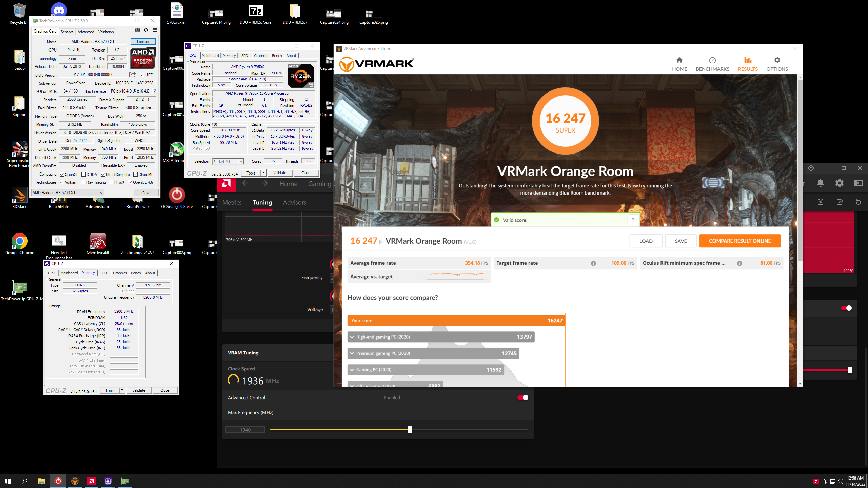Click the taskbar search icon
The width and height of the screenshot is (868, 488).
coord(24,481)
